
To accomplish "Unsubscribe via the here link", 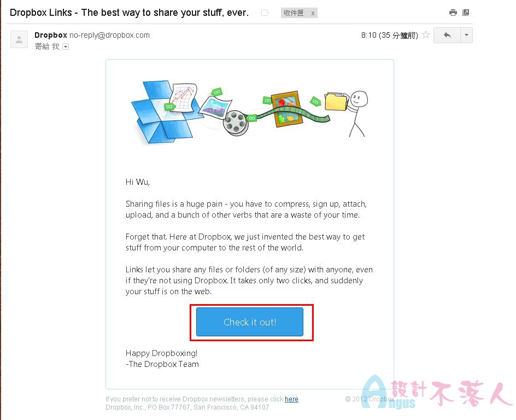I will (291, 399).
